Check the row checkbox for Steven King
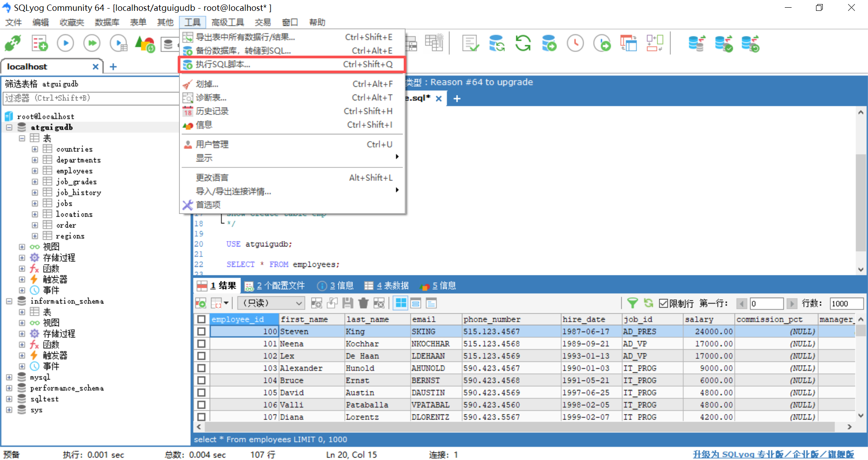868x460 pixels. point(202,332)
